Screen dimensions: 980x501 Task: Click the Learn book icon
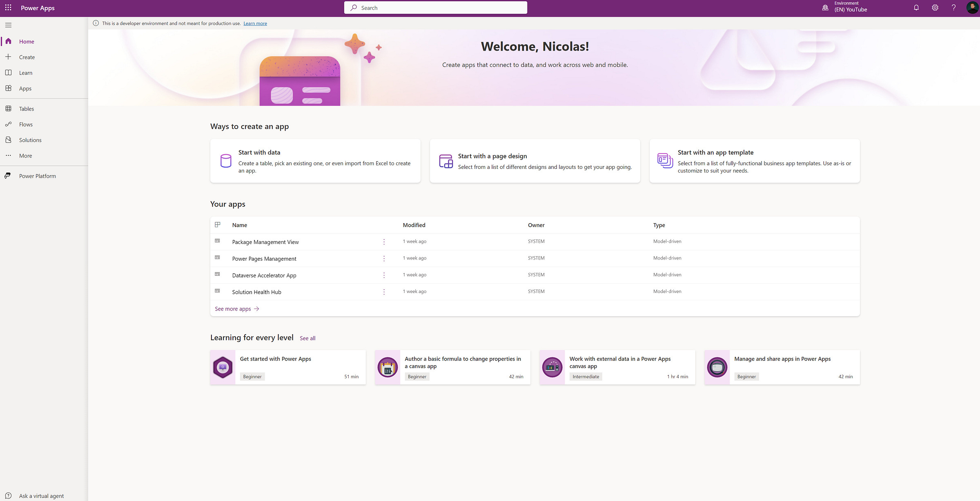8,73
